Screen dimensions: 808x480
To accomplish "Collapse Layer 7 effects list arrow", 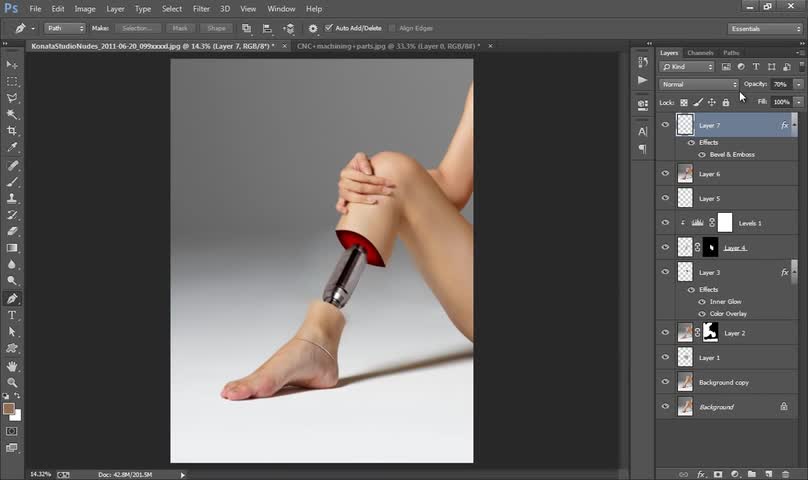I will [794, 125].
